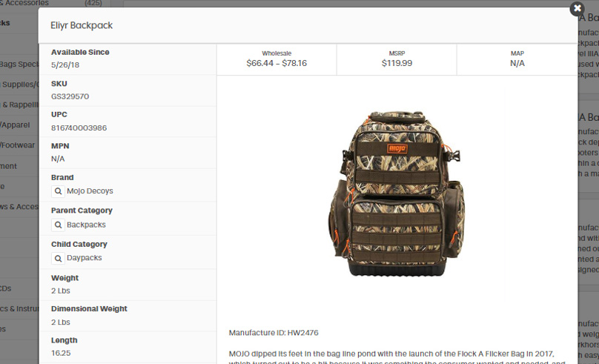Click the Available Since date 5/26/18

(65, 65)
